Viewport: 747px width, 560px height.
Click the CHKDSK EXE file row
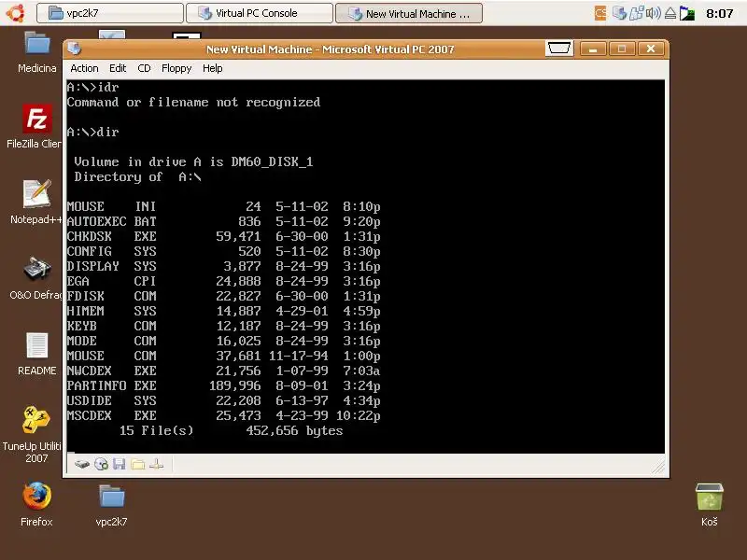[223, 236]
